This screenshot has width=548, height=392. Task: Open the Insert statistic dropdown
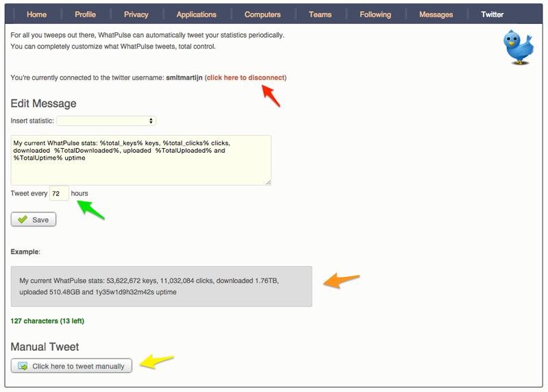point(106,121)
